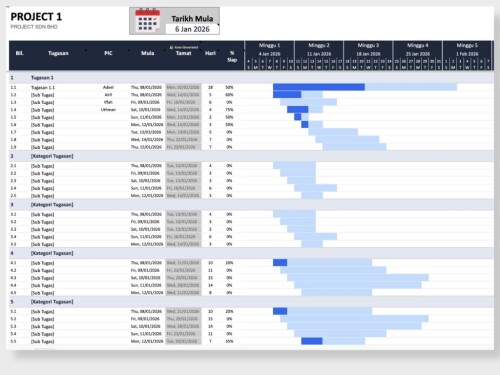Click the light blue Gantt bar of row 1.8
The height and width of the screenshot is (375, 500).
[x=347, y=139]
